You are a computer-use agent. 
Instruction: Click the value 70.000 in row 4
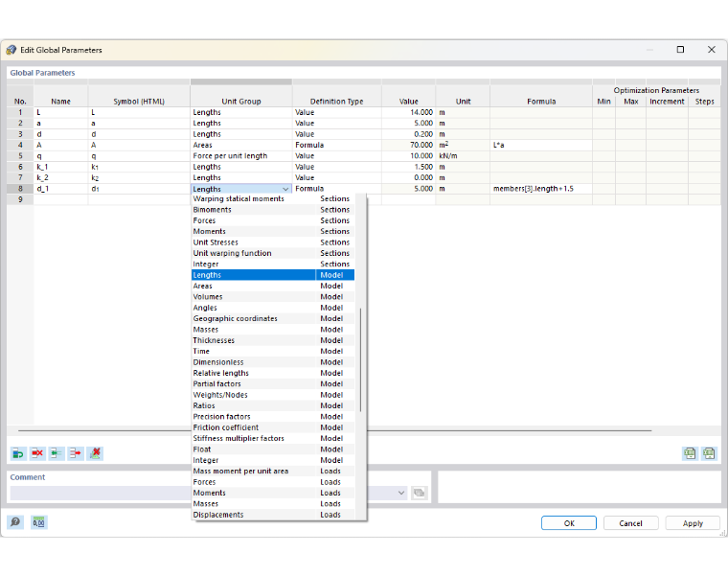pyautogui.click(x=409, y=145)
